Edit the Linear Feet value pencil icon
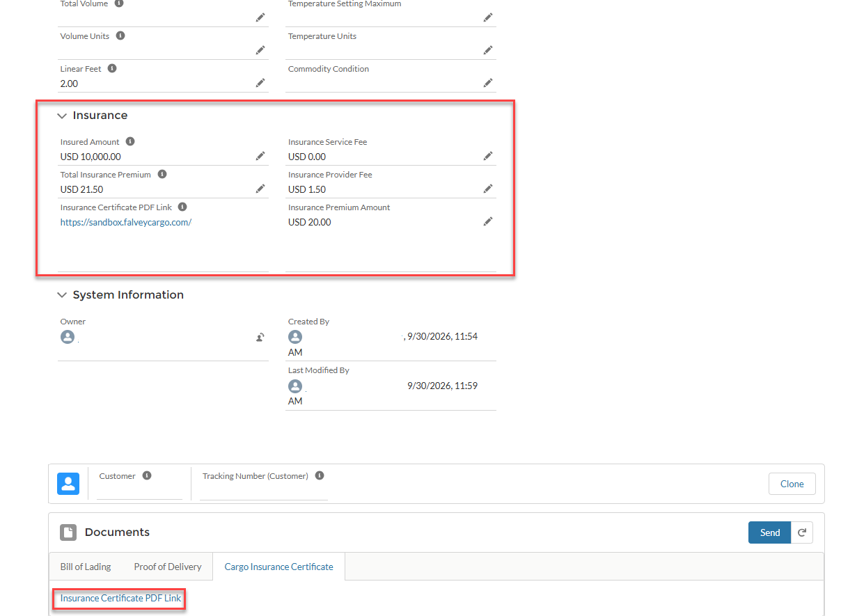Image resolution: width=841 pixels, height=616 pixels. pos(260,83)
